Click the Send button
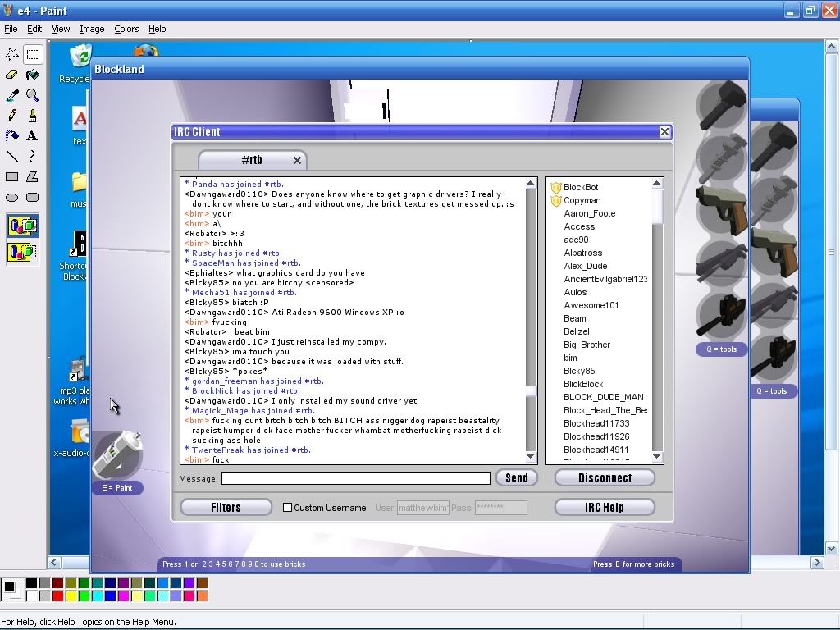Image resolution: width=840 pixels, height=630 pixels. click(x=517, y=478)
